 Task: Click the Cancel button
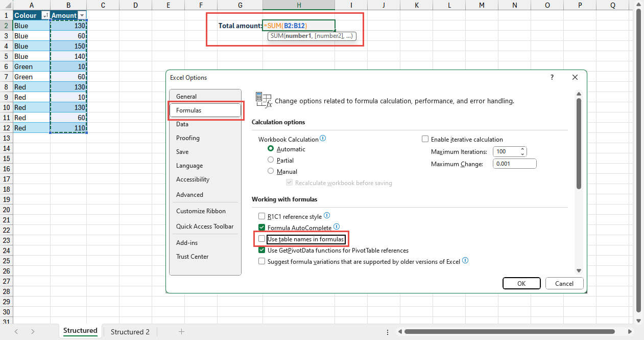click(x=564, y=283)
